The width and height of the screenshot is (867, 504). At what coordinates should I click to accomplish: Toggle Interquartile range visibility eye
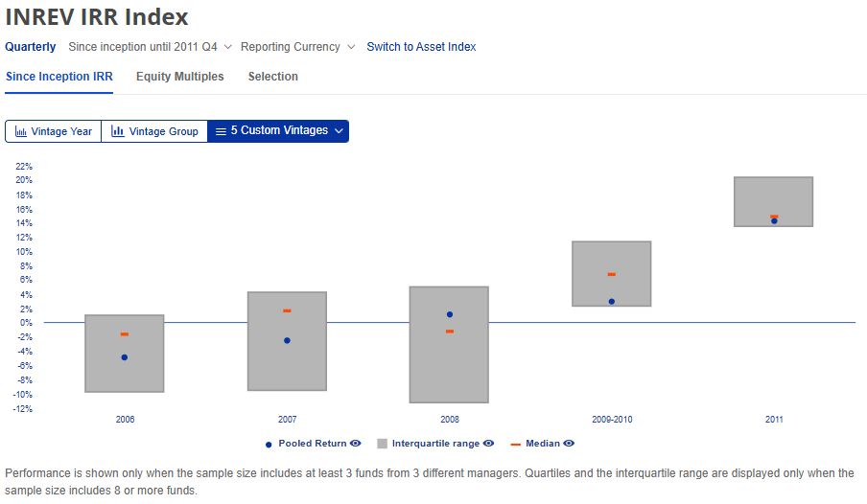click(489, 444)
